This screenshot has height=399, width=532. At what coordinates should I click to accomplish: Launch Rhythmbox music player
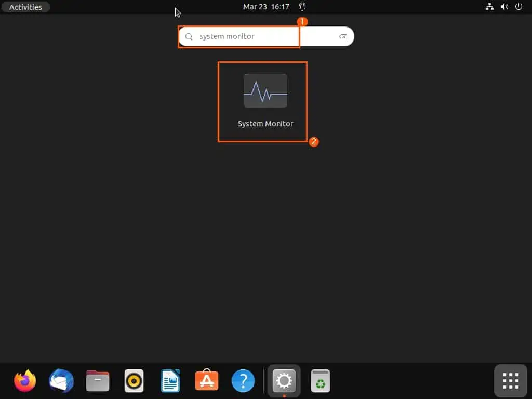pyautogui.click(x=134, y=381)
